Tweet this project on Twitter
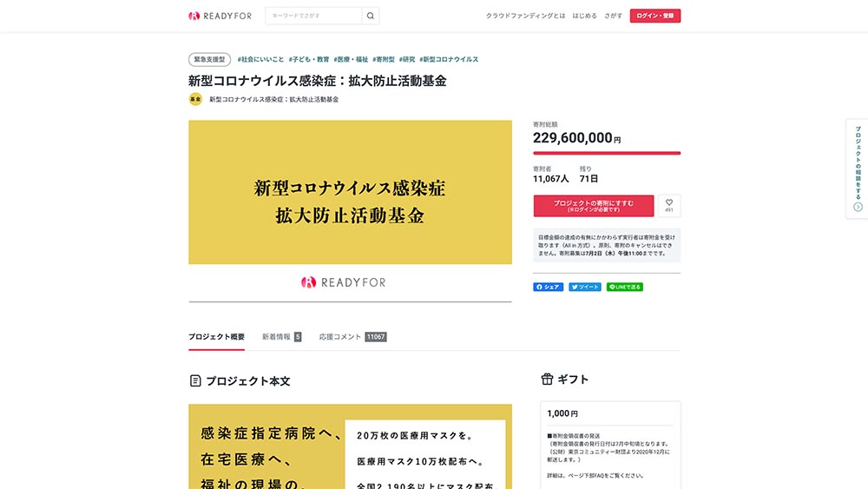Image resolution: width=868 pixels, height=489 pixels. (x=585, y=287)
